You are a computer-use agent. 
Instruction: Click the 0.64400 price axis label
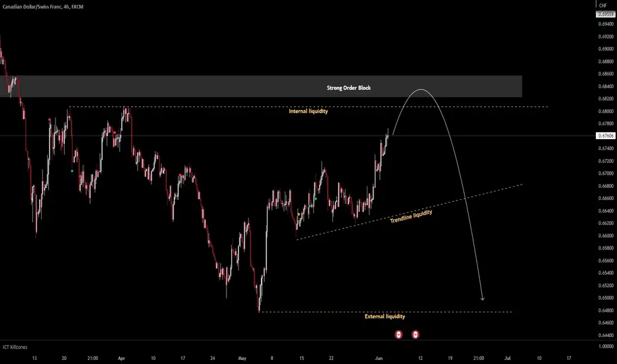coord(606,336)
